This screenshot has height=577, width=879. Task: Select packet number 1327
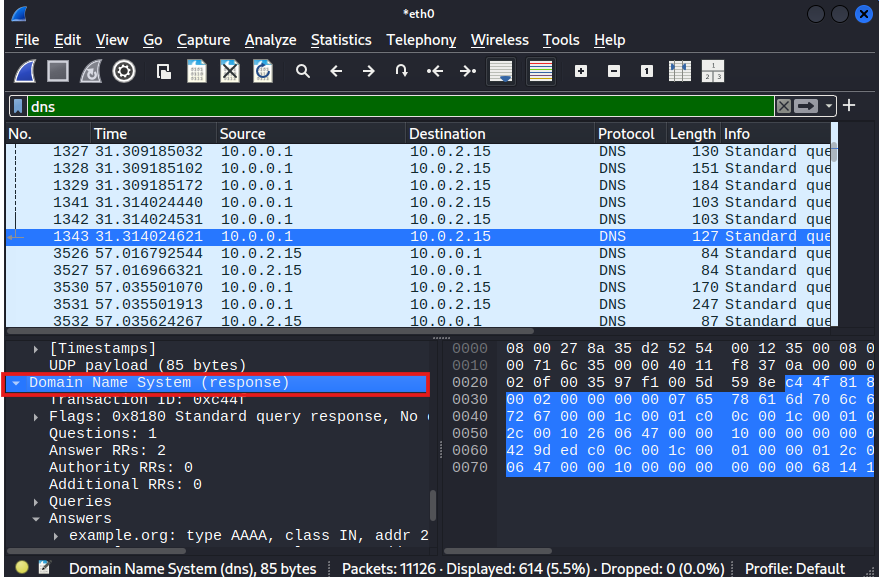click(419, 151)
